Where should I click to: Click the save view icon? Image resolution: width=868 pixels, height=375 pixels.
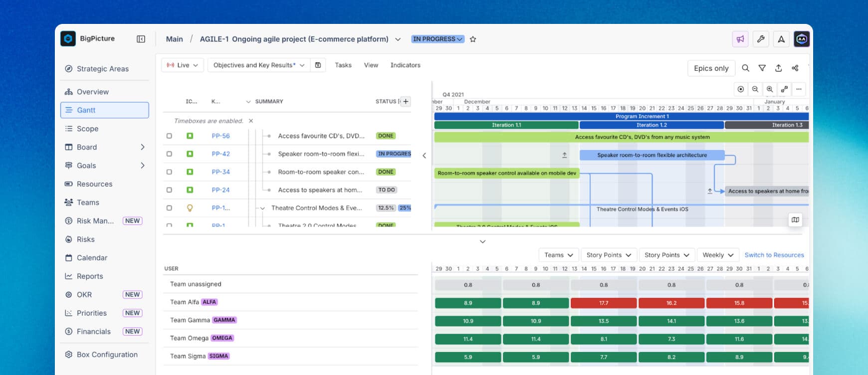pos(318,65)
